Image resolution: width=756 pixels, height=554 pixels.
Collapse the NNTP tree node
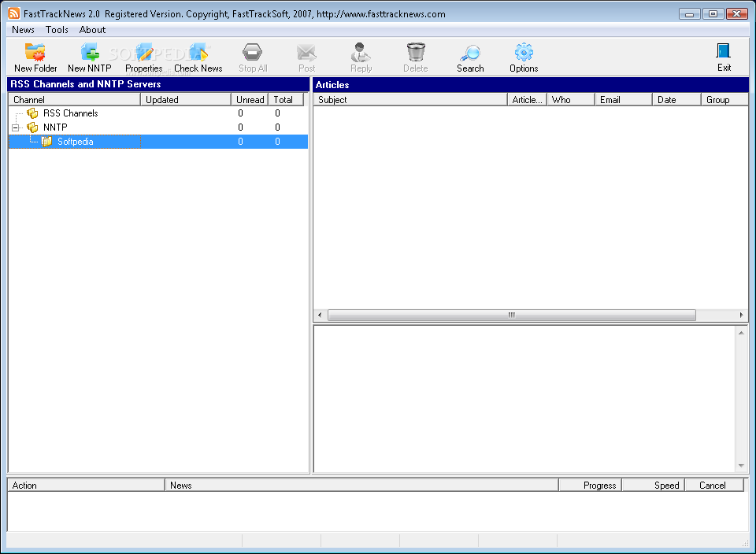(x=16, y=127)
